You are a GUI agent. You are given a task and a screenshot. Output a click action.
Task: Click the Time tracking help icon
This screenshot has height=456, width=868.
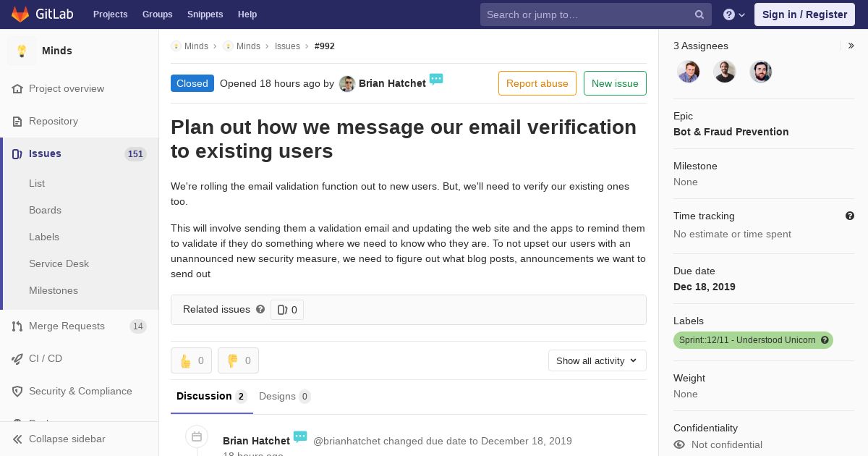[850, 216]
